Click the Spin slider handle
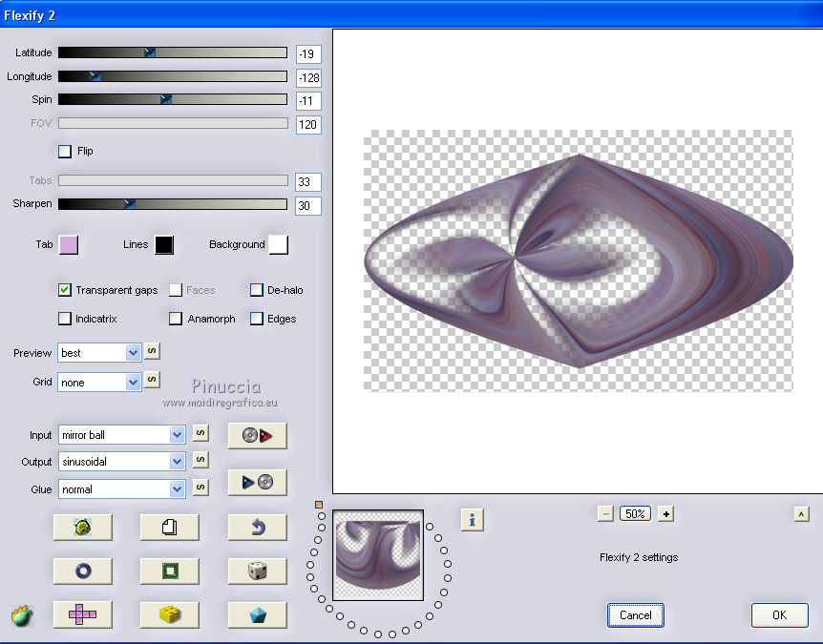 pos(166,99)
